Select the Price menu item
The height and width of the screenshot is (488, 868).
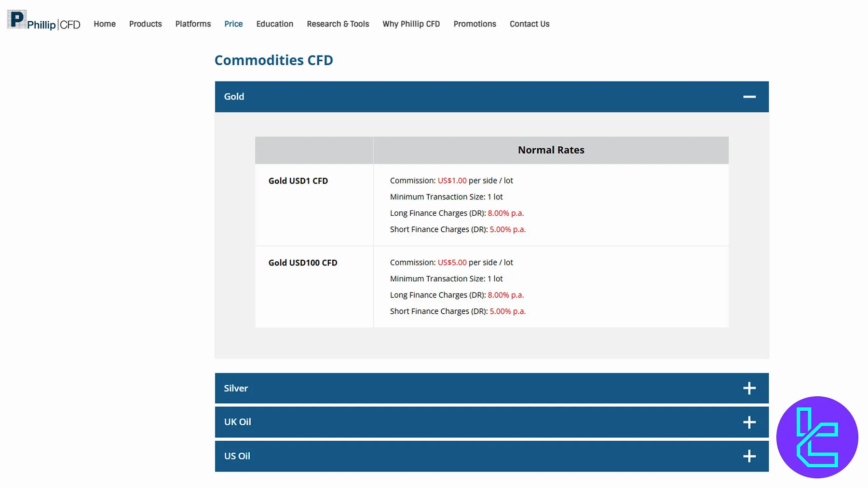pyautogui.click(x=233, y=24)
